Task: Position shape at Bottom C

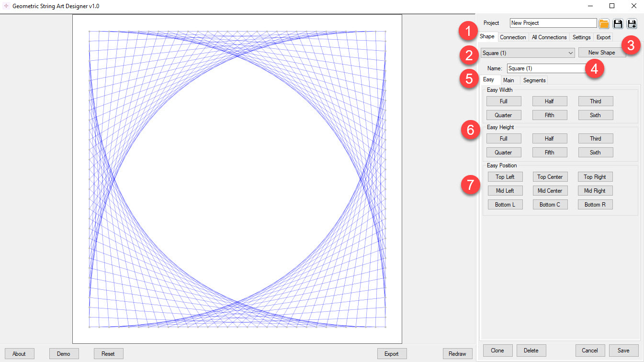Action: (550, 205)
